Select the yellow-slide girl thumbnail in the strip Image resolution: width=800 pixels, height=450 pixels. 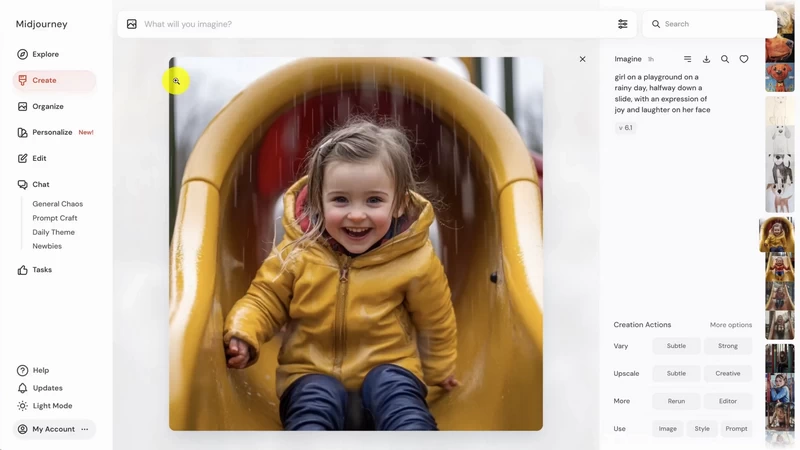(776, 234)
